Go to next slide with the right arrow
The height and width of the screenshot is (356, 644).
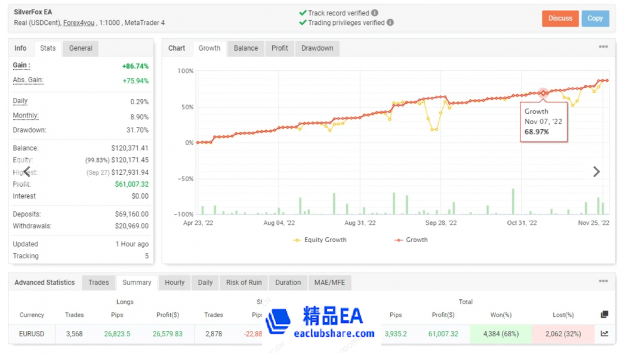tap(596, 172)
